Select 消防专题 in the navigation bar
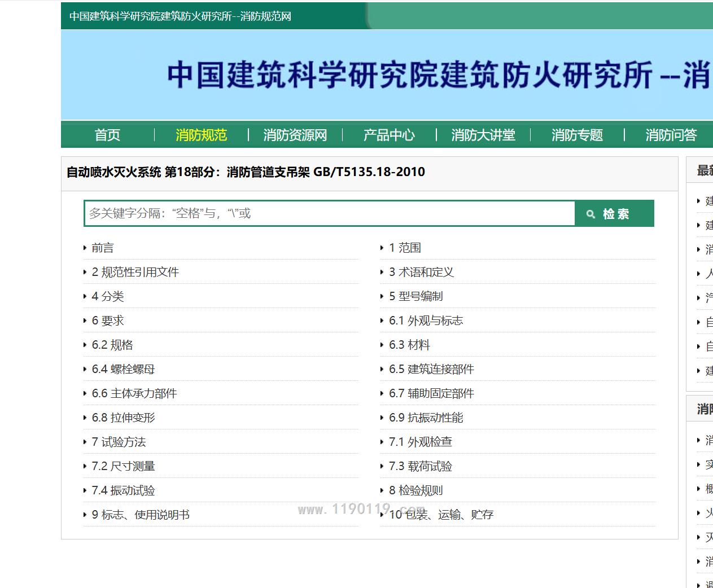This screenshot has width=713, height=588. click(x=577, y=135)
